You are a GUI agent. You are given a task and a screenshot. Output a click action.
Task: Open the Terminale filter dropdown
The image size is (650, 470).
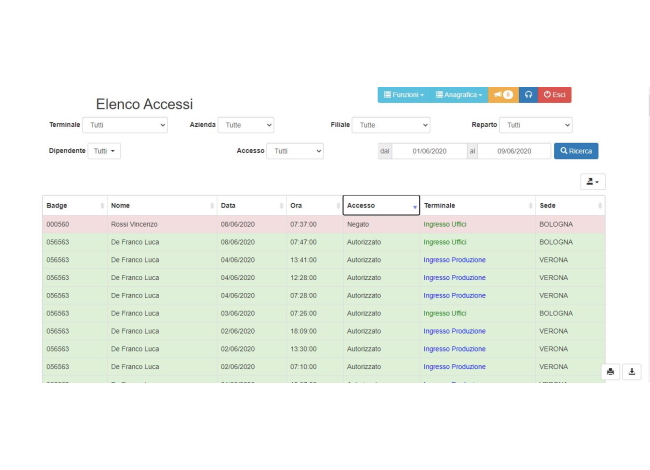point(125,125)
